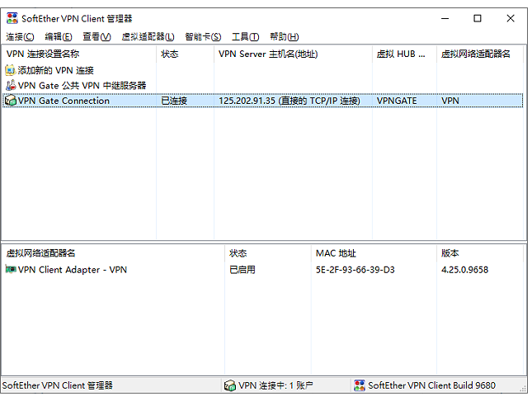Click the 已连接 status cell
The image size is (532, 401).
[x=174, y=101]
